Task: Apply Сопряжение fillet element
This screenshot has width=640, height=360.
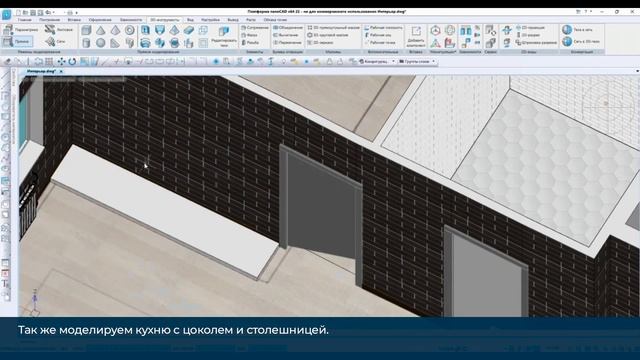Action: (255, 28)
